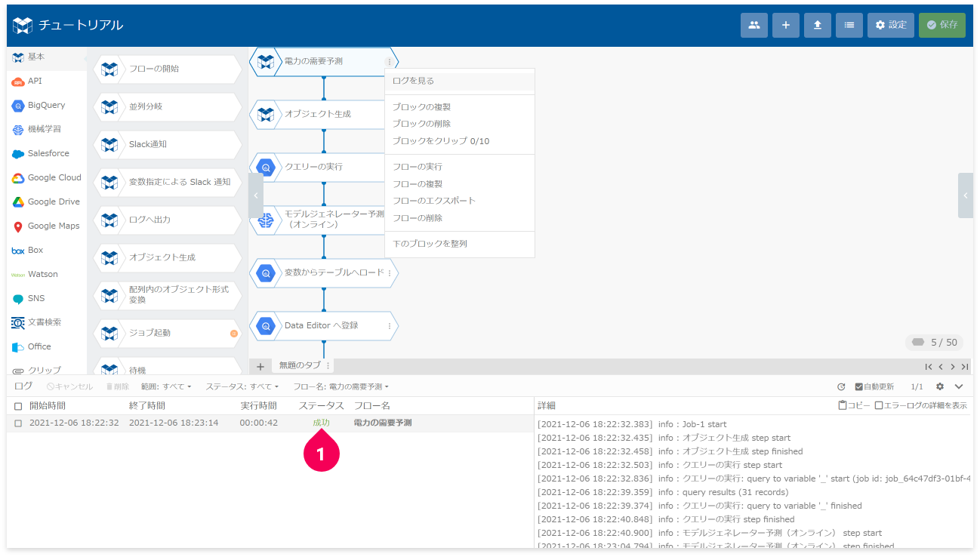Image resolution: width=980 pixels, height=557 pixels.
Task: Pick the ログへ出力 block from palette
Action: (x=168, y=220)
